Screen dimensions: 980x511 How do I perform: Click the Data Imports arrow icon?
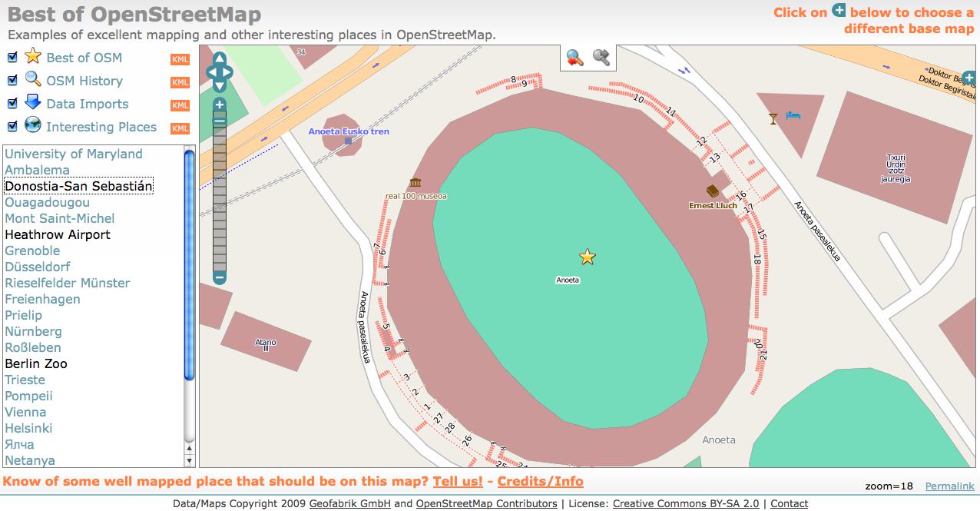click(x=33, y=102)
